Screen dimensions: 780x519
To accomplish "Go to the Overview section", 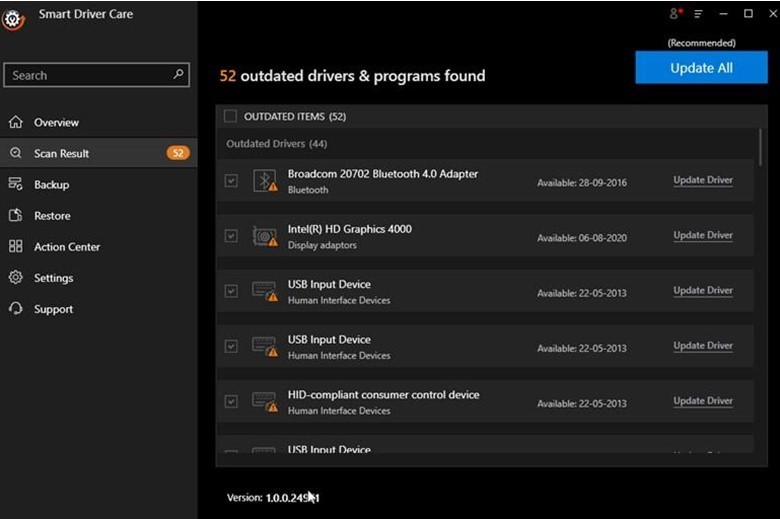I will tap(56, 123).
